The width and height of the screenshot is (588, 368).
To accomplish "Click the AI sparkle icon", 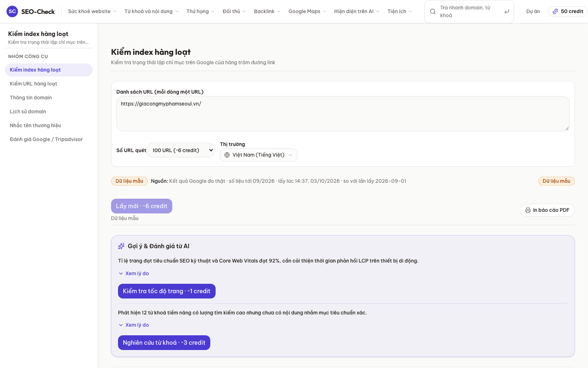I will pos(121,246).
